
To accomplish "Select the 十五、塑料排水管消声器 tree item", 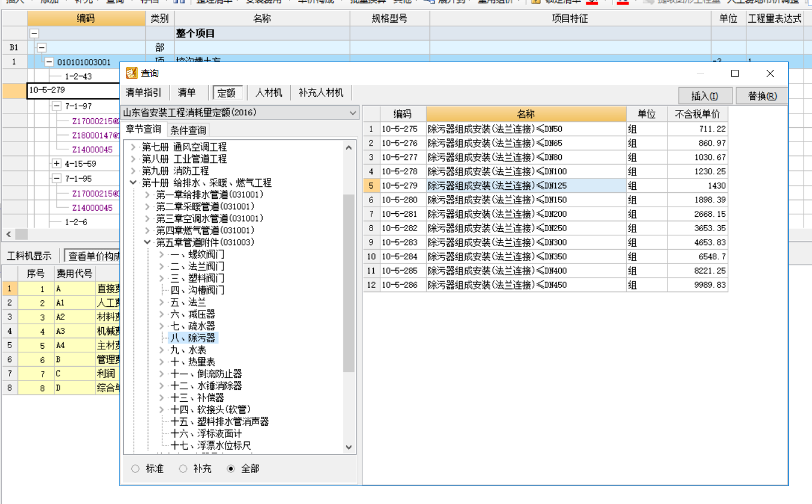I will coord(219,422).
